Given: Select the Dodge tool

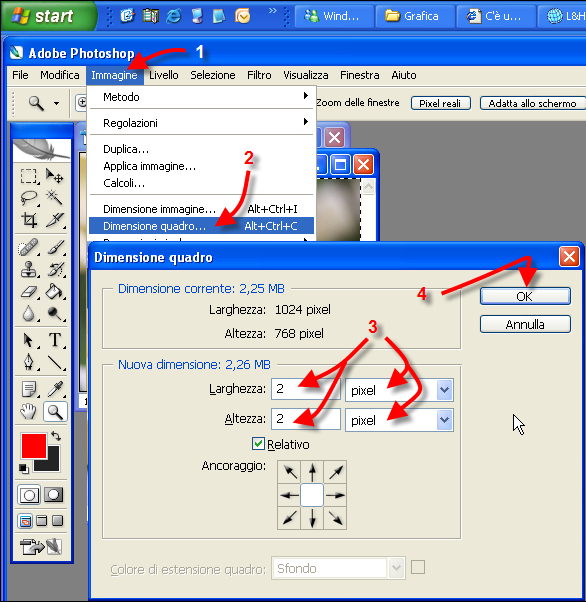Looking at the screenshot, I should coord(55,313).
